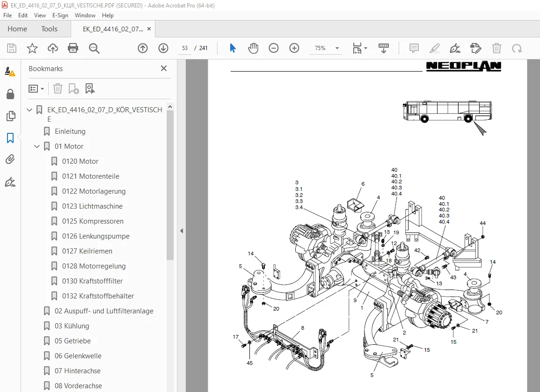The width and height of the screenshot is (540, 392).
Task: Open the attachments paperclip panel
Action: [x=10, y=160]
